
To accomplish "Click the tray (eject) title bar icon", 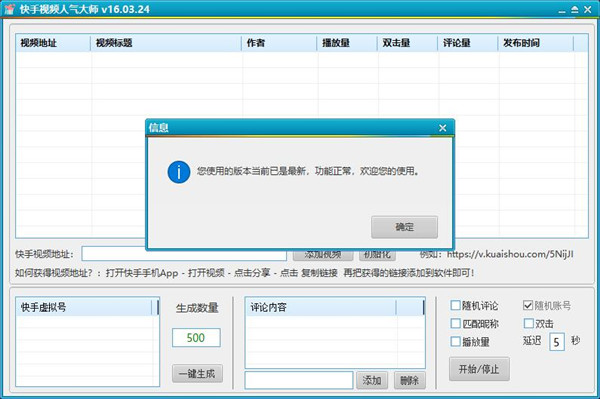I will [x=575, y=10].
